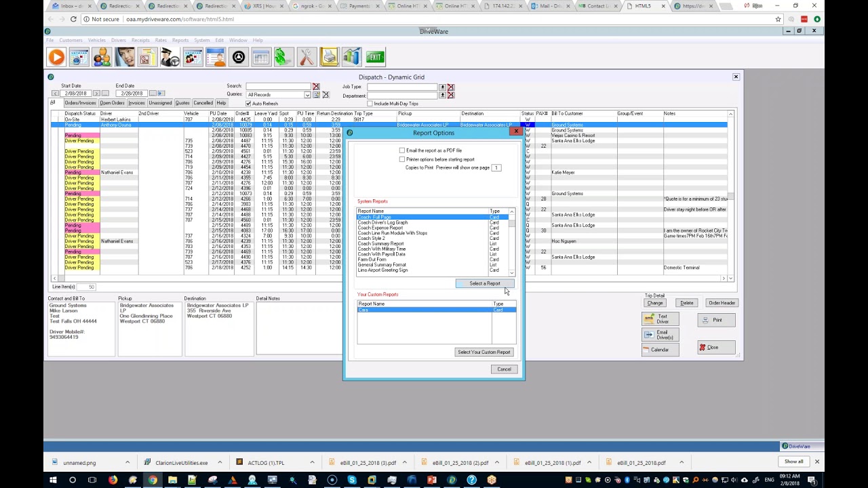Check Email the report as a PDF file

tap(402, 150)
